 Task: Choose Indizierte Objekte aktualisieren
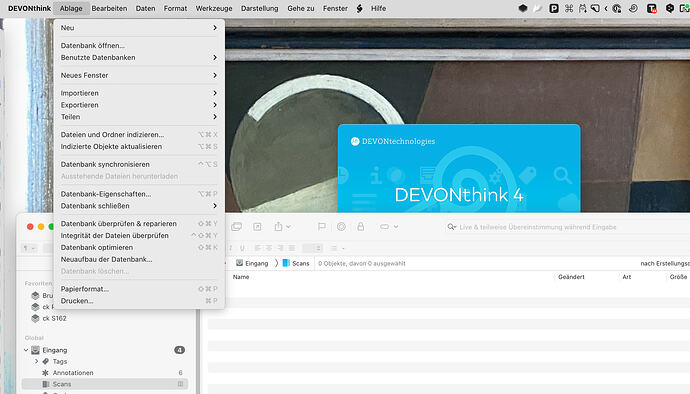pyautogui.click(x=139, y=146)
